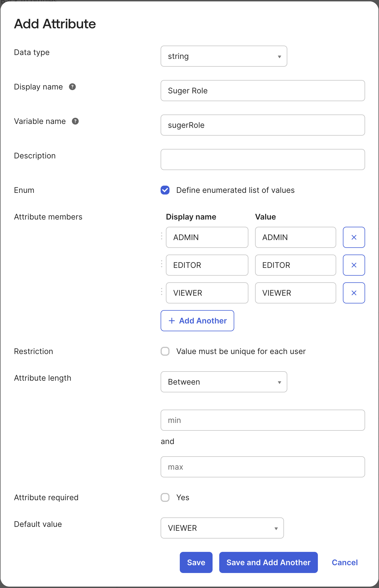This screenshot has width=379, height=588.
Task: Focus the empty Description field
Action: point(263,160)
